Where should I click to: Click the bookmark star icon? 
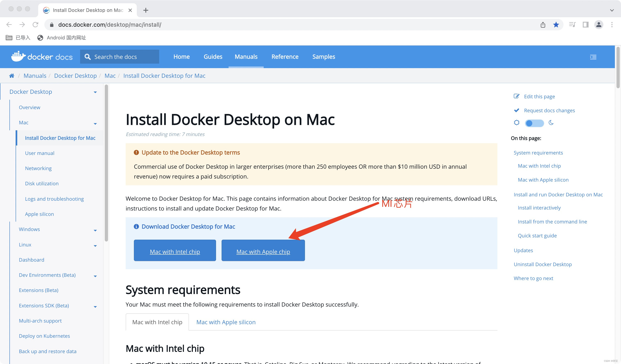556,25
